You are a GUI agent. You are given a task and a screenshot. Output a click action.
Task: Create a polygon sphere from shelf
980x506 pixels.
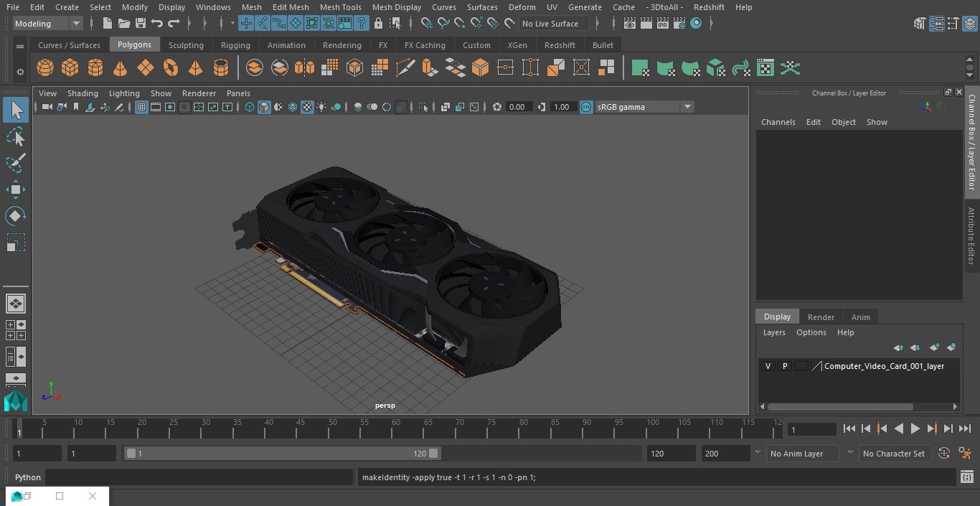(45, 68)
